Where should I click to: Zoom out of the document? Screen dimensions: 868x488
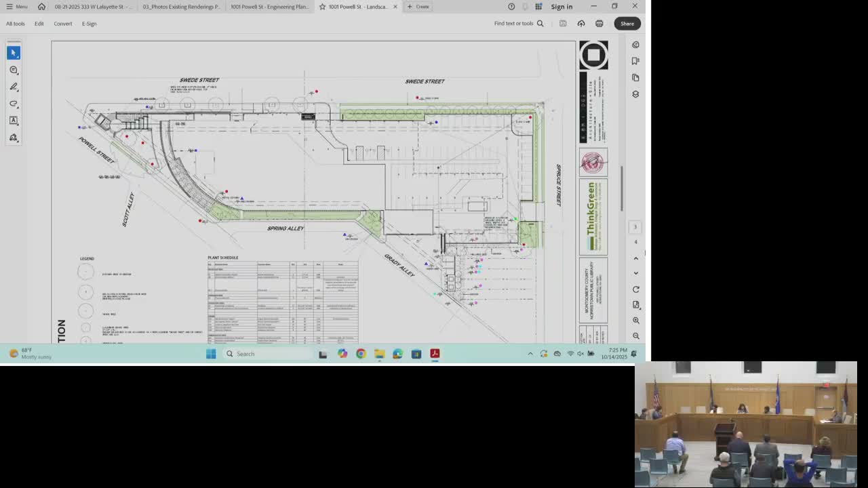click(635, 336)
